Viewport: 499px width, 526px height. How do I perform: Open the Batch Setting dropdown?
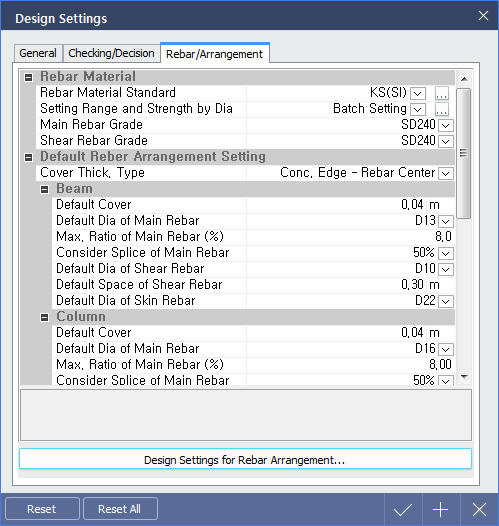(x=418, y=109)
